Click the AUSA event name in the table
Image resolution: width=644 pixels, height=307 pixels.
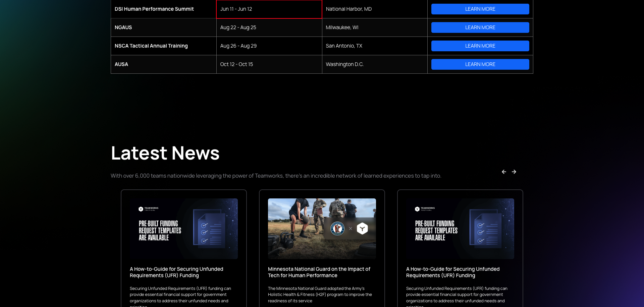coord(121,64)
